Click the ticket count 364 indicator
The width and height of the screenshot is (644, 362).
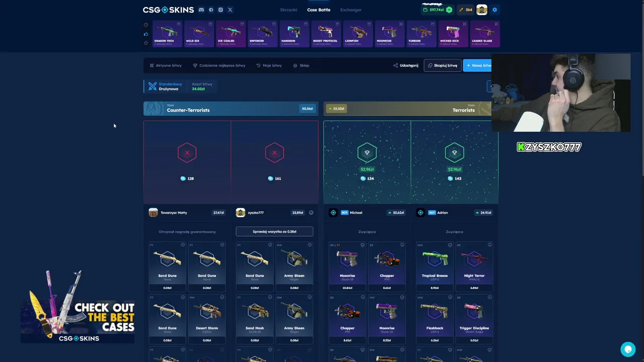pyautogui.click(x=465, y=10)
